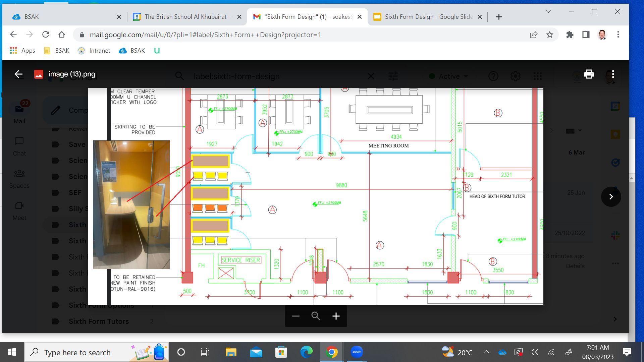644x362 pixels.
Task: Open Zoom from the taskbar
Action: 357,352
